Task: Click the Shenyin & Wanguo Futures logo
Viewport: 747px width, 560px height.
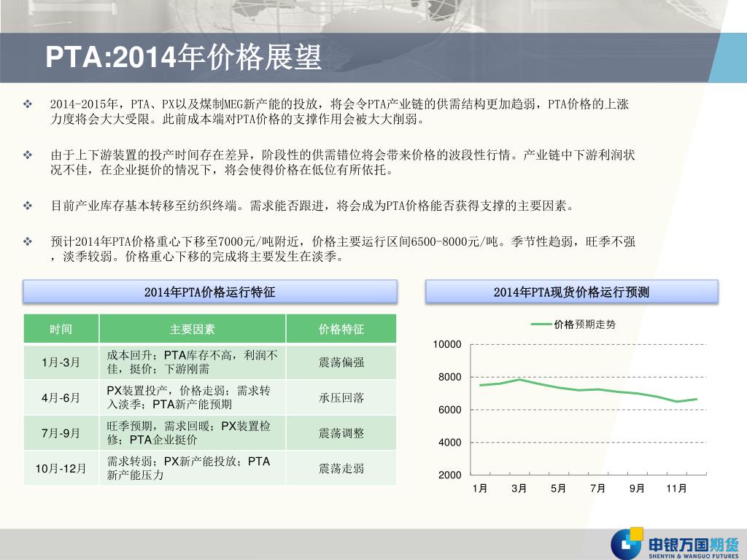Action: (x=675, y=542)
